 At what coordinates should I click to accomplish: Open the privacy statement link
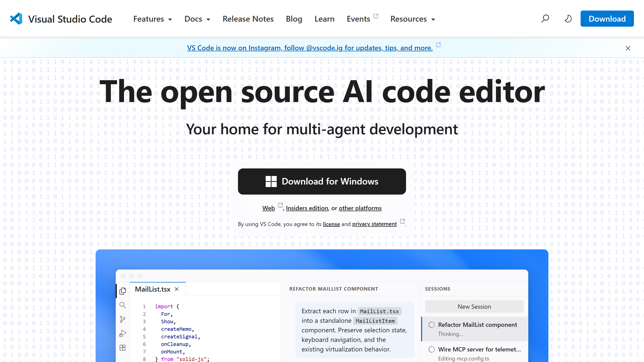[x=375, y=224]
